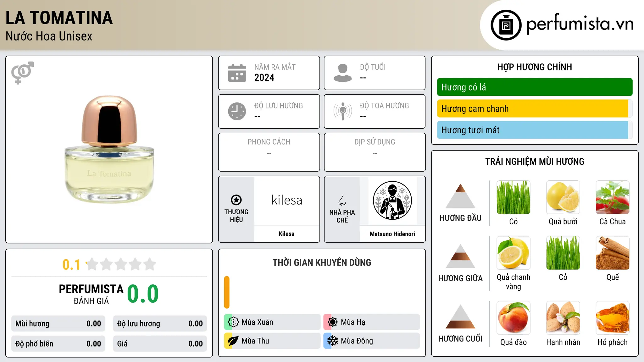Click the Hợp hương chính heading

(x=535, y=67)
